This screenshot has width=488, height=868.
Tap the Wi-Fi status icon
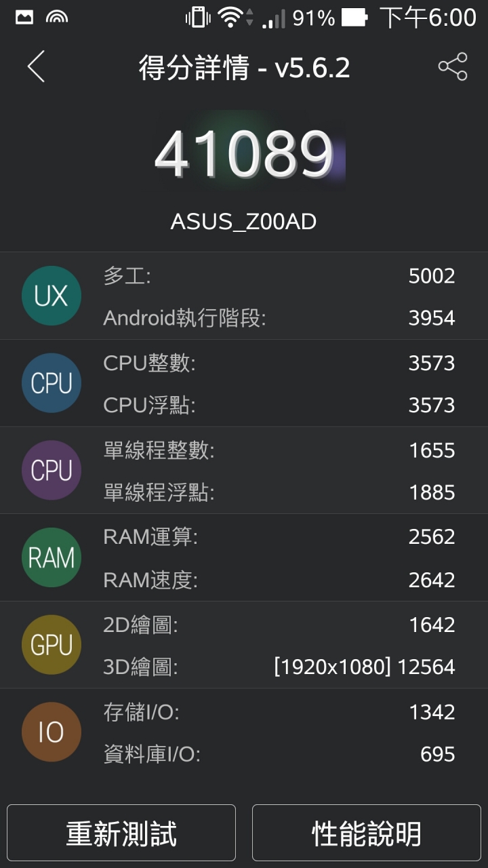(x=230, y=18)
